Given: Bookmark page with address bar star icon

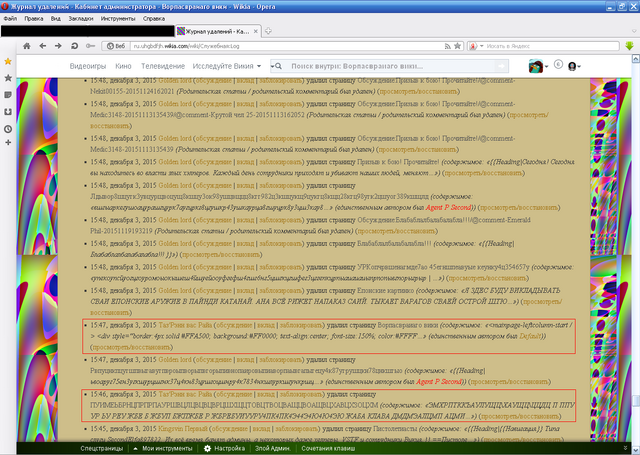Looking at the screenshot, I should point(458,46).
